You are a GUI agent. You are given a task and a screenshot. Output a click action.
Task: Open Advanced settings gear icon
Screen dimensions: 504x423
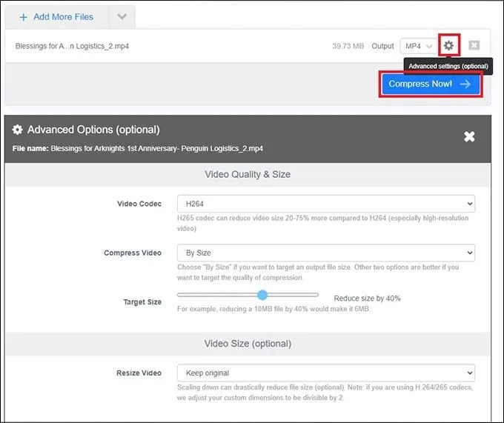point(448,45)
